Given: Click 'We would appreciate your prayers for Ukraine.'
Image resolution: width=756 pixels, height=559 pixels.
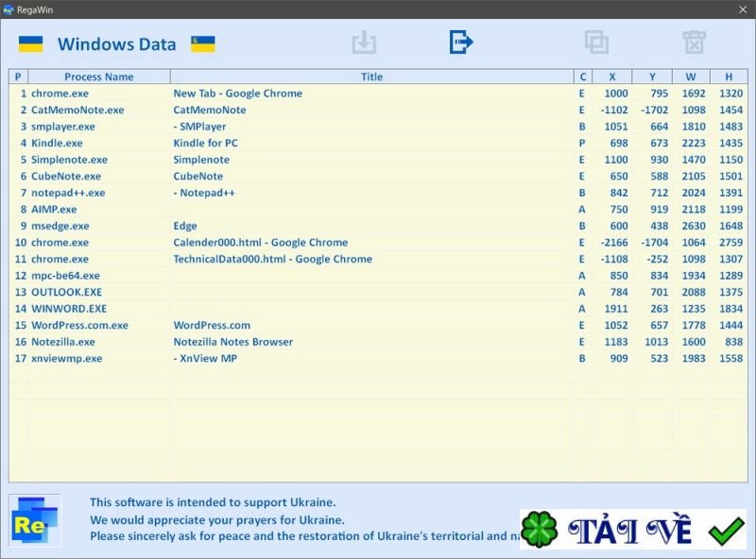Looking at the screenshot, I should coord(217,520).
